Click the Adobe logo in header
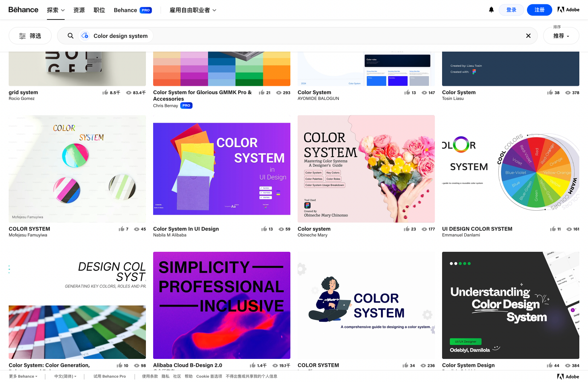Screen dimensions: 588x382 (568, 10)
